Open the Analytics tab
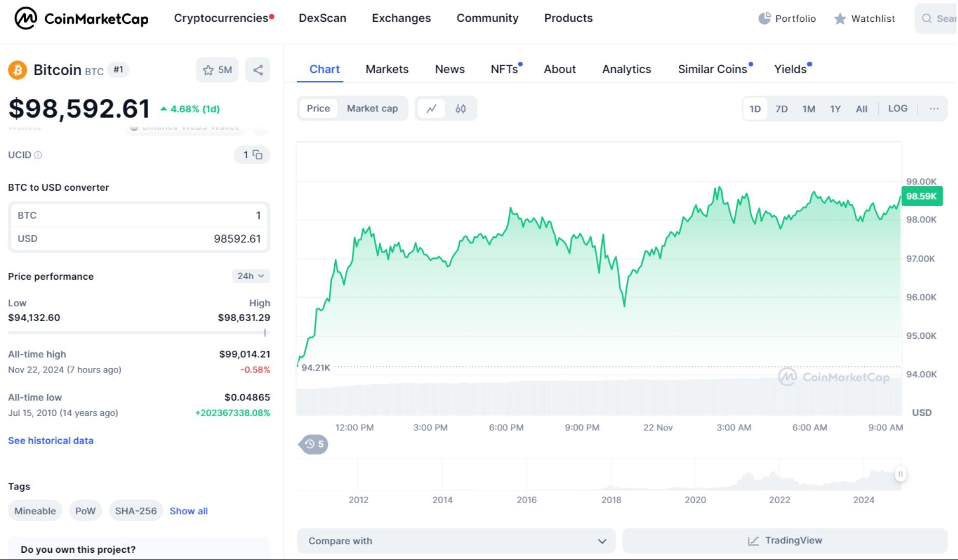 (626, 69)
